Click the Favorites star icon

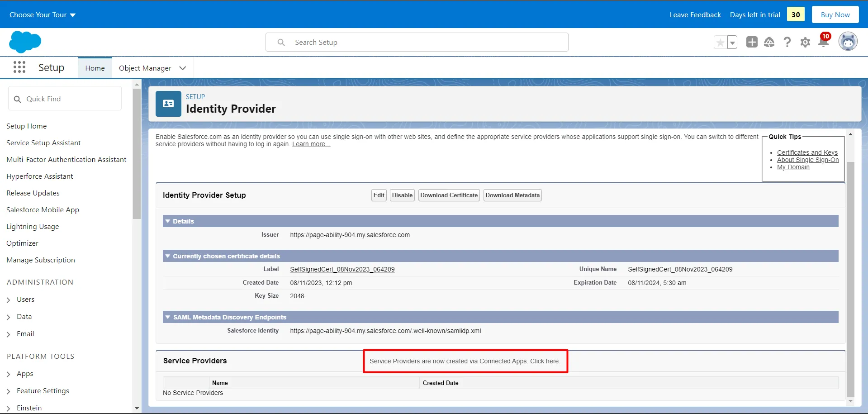[720, 43]
